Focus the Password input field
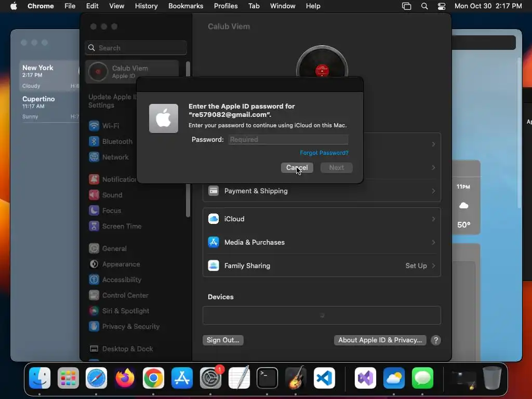The width and height of the screenshot is (532, 399). coord(288,139)
